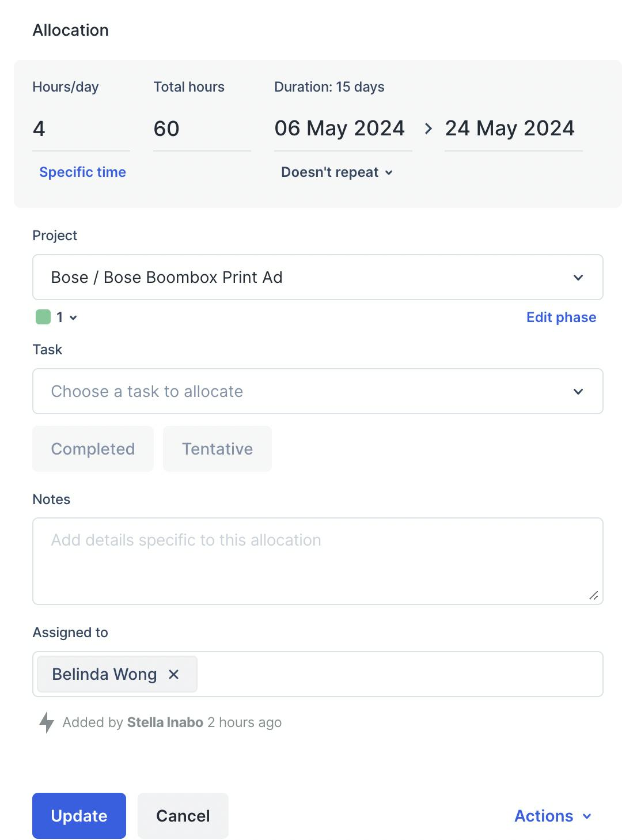Image resolution: width=637 pixels, height=840 pixels.
Task: Click the Update button
Action: point(79,816)
